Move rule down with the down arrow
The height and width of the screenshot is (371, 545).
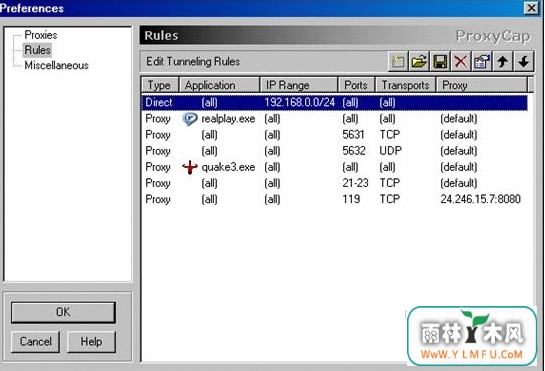pos(524,62)
